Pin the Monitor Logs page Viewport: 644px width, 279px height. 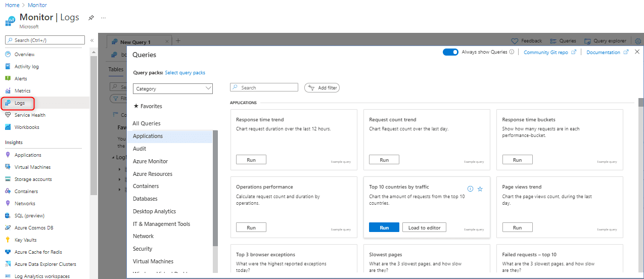click(x=91, y=17)
